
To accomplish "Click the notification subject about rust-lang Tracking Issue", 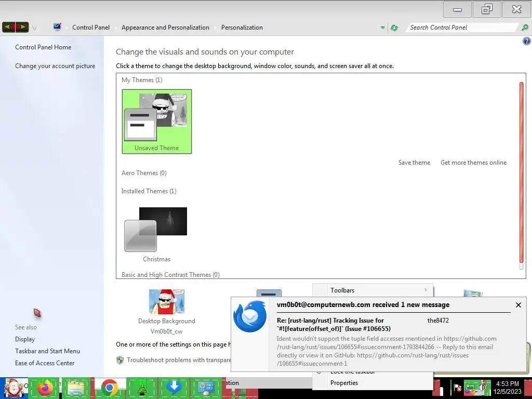I will (334, 324).
